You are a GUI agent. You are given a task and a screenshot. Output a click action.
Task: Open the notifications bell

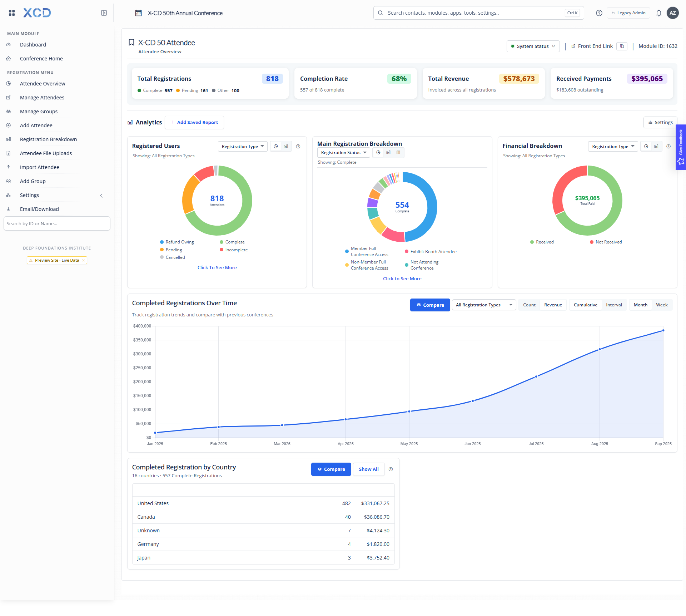tap(659, 13)
